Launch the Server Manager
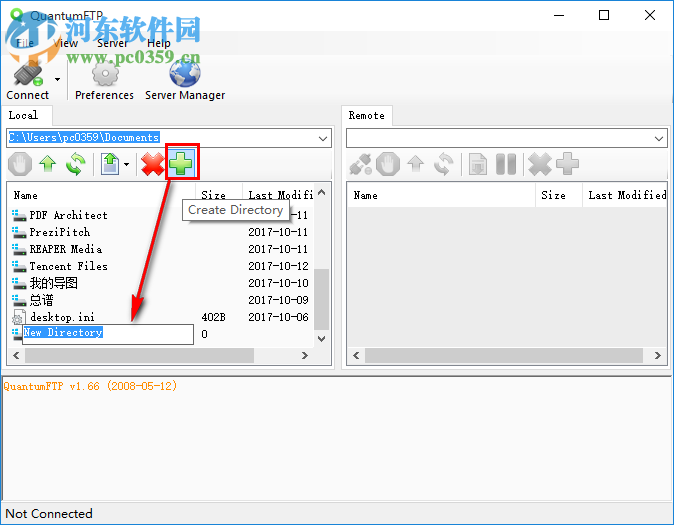This screenshot has width=674, height=525. (x=185, y=80)
